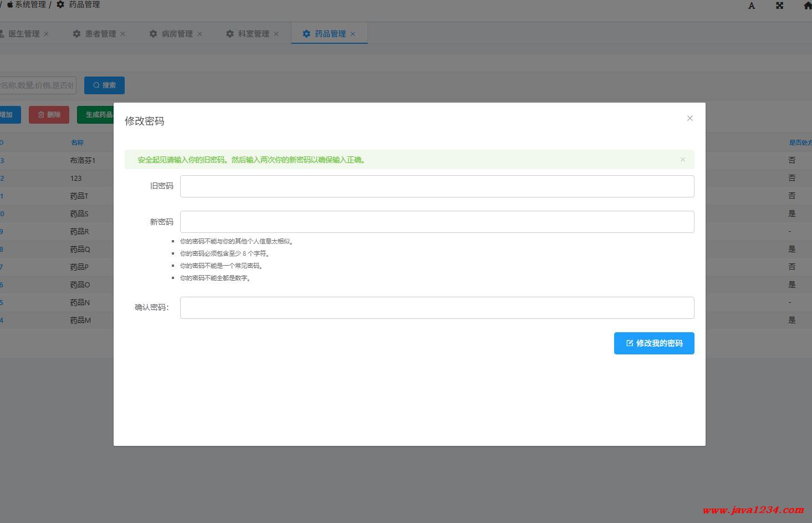
Task: Click the 旧密码 input field
Action: pyautogui.click(x=437, y=186)
